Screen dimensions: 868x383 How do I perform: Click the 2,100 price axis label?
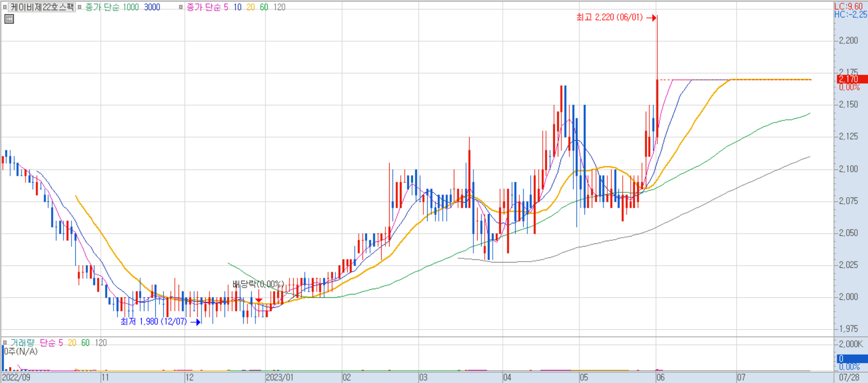[x=848, y=169]
